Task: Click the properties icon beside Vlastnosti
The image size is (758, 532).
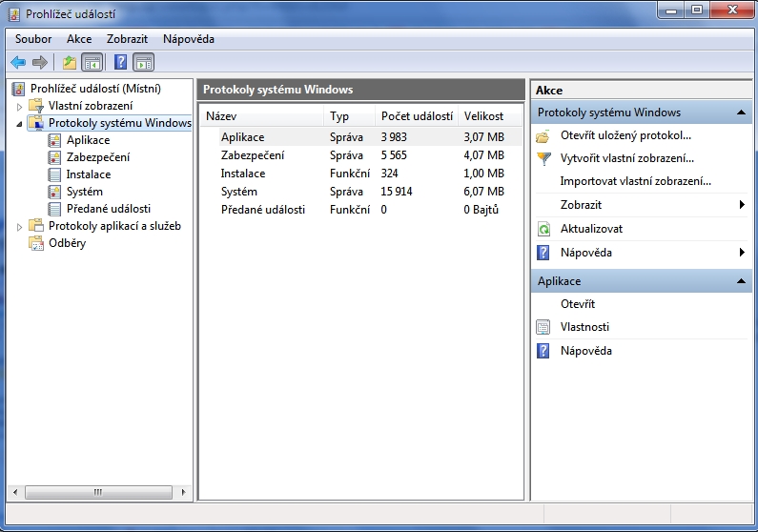Action: click(543, 327)
